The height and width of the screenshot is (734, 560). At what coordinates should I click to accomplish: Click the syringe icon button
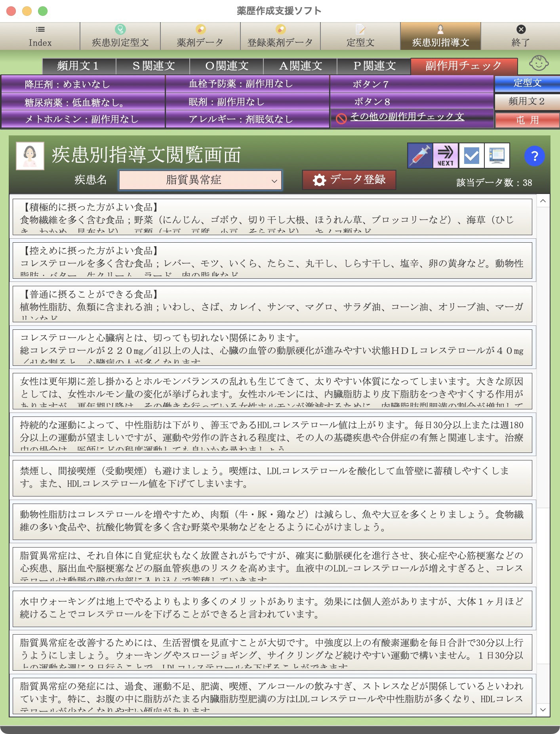[420, 156]
